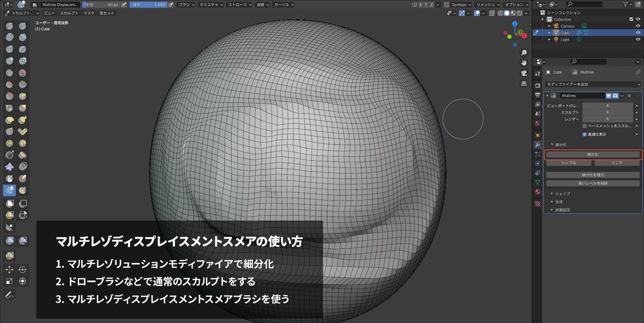Toggle visibility of the Cube object
Image resolution: width=644 pixels, height=323 pixels.
pyautogui.click(x=638, y=33)
